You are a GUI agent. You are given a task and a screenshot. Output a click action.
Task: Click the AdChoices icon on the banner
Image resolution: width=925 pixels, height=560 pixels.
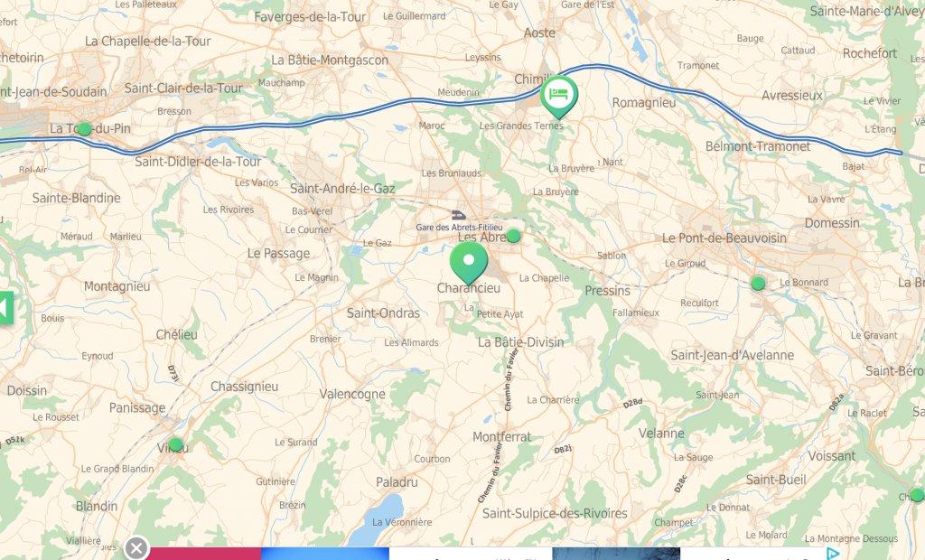(x=833, y=554)
